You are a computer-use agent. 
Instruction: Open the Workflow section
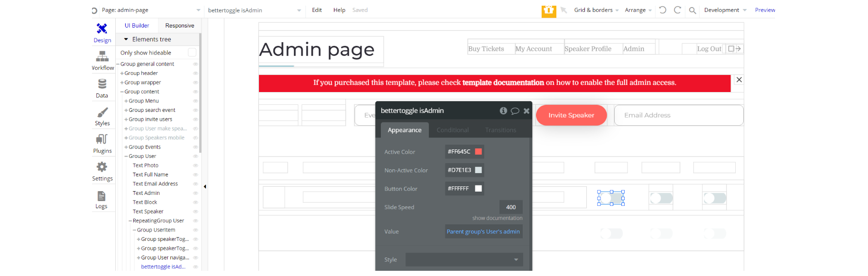[x=102, y=61]
